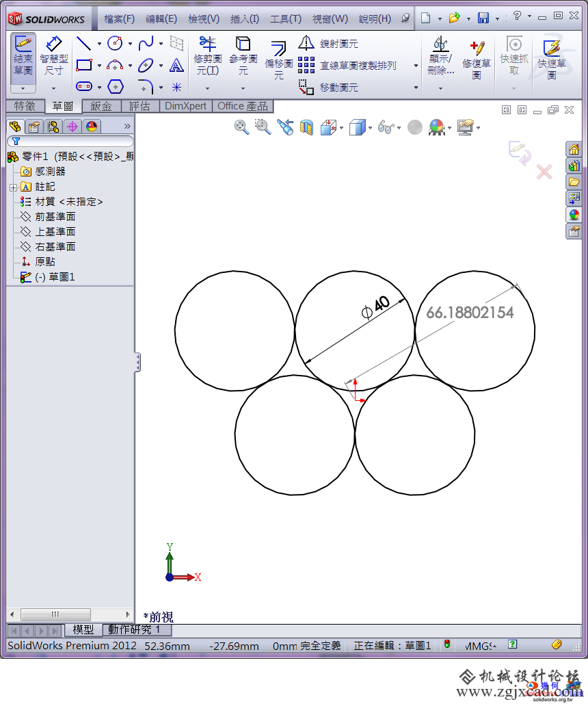The height and width of the screenshot is (706, 588).
Task: Open the Line tool dropdown arrow
Action: pyautogui.click(x=99, y=44)
